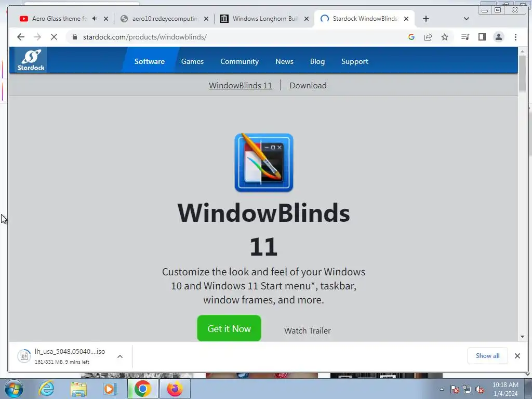Click the WindowBlinds app icon image

coord(263,163)
